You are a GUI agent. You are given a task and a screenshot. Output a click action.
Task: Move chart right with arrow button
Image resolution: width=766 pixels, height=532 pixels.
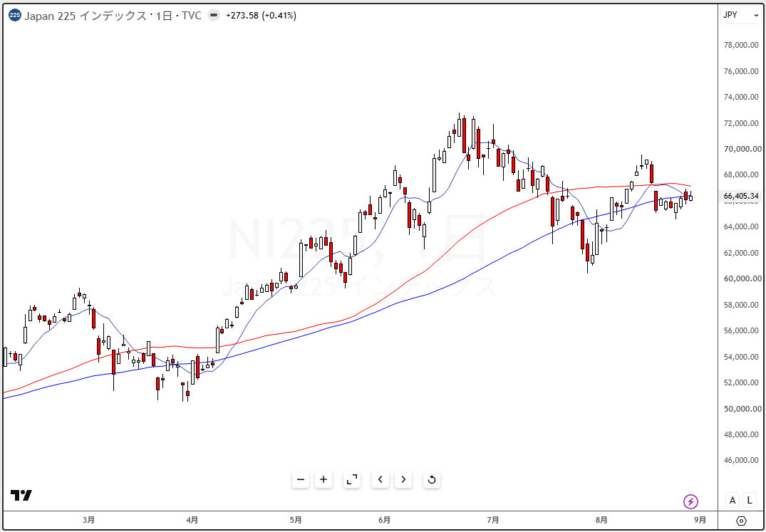pyautogui.click(x=403, y=480)
